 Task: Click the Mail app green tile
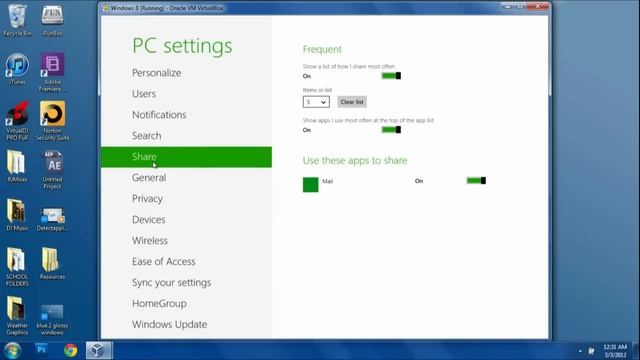[311, 184]
